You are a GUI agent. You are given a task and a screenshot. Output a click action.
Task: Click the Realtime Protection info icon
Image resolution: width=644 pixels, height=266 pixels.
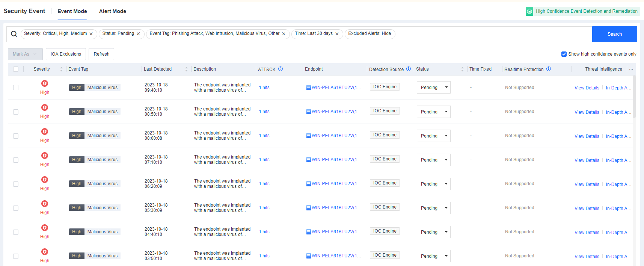(549, 69)
